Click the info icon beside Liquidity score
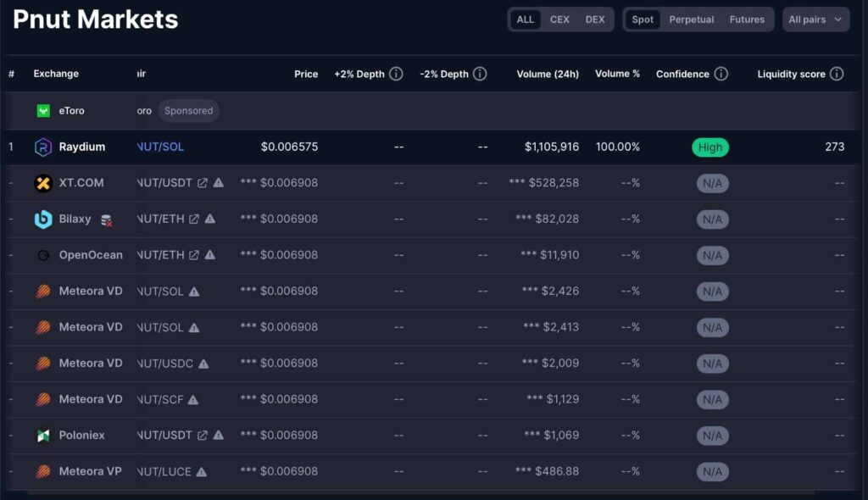The image size is (868, 500). 837,75
